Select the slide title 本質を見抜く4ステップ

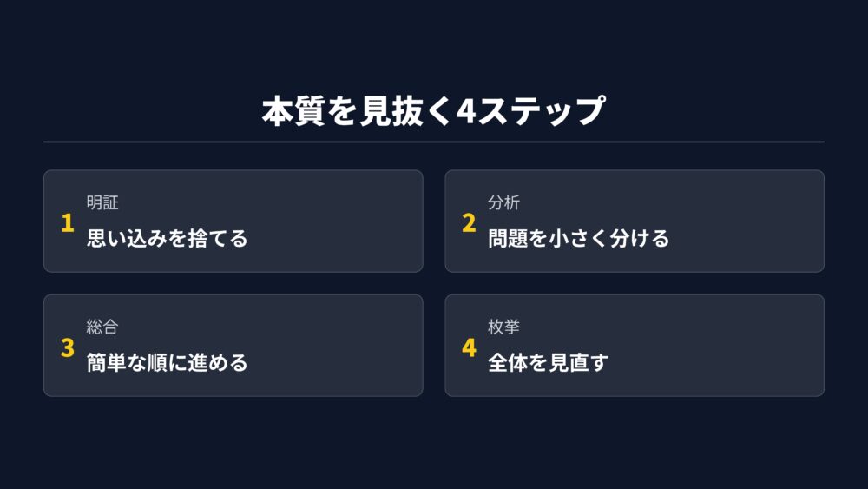[x=433, y=112]
